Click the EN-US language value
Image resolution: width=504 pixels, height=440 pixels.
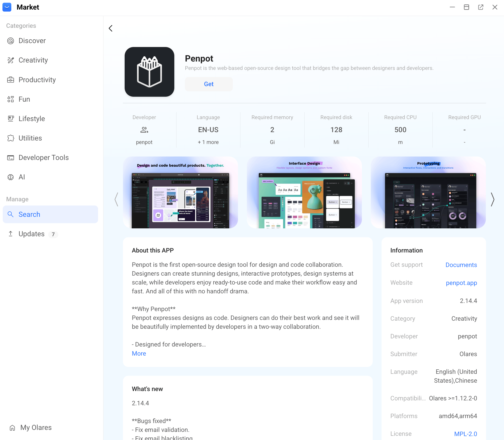coord(208,130)
